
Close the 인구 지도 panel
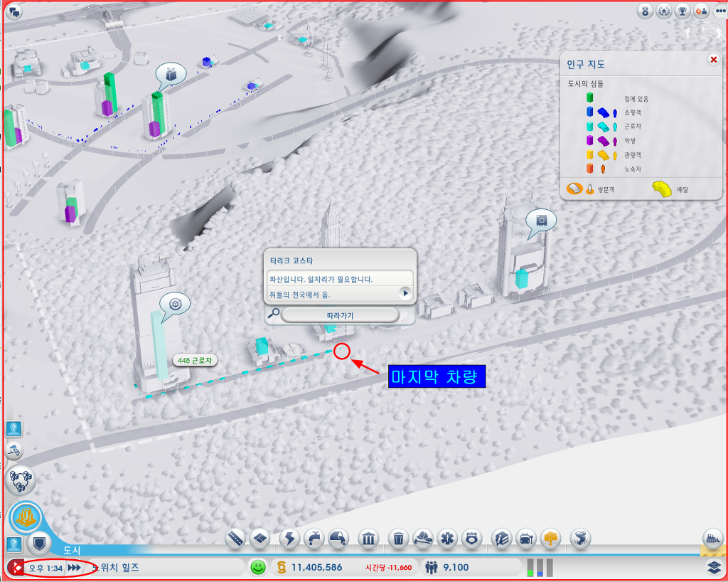pos(713,60)
